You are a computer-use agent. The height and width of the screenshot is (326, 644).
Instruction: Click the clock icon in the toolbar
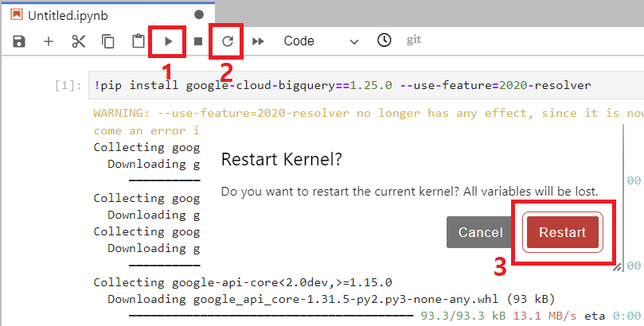pyautogui.click(x=384, y=41)
